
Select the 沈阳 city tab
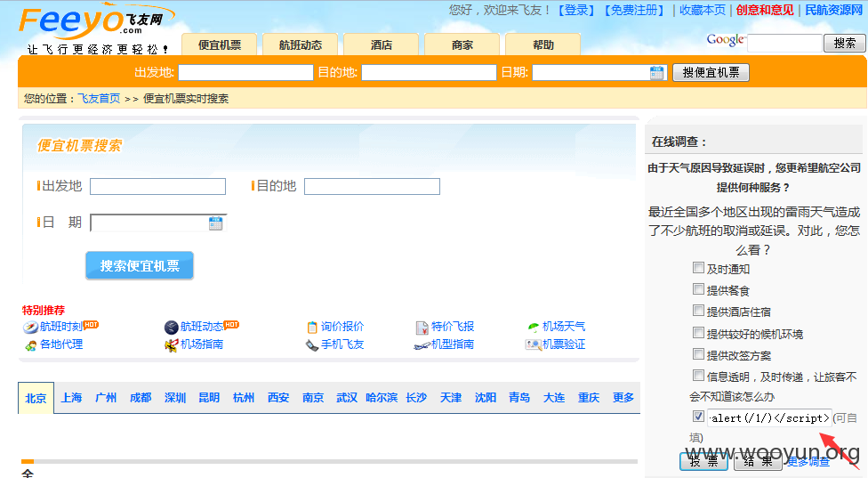coord(486,398)
